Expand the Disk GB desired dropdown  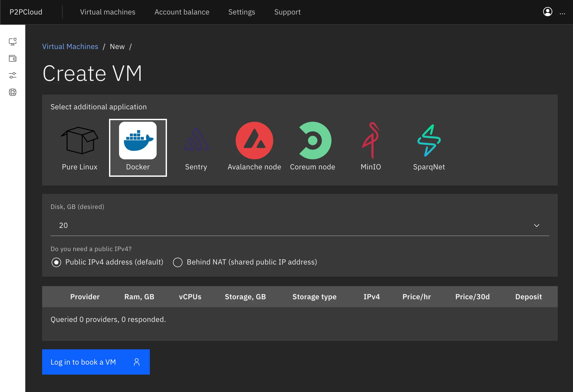(x=536, y=225)
